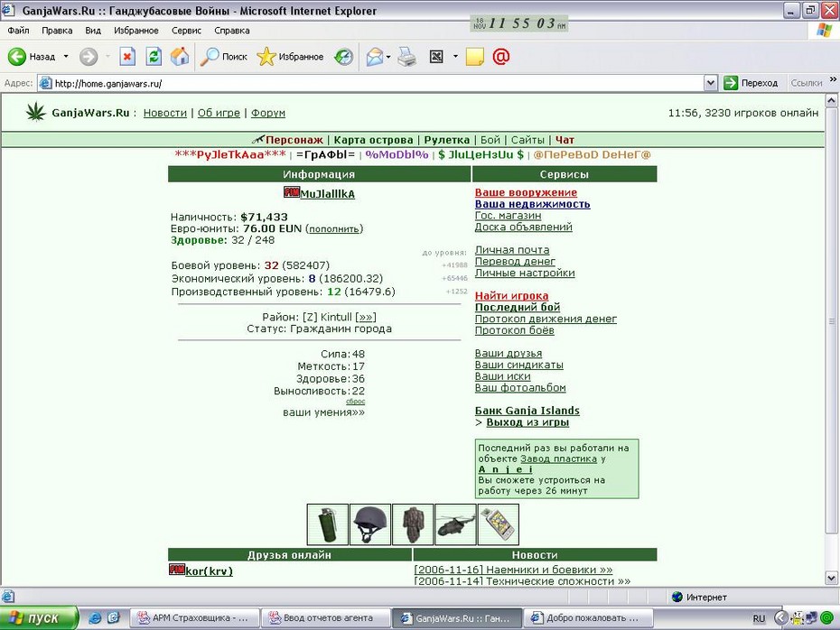Select the helmet equipment icon
This screenshot has width=840, height=630.
coord(370,524)
